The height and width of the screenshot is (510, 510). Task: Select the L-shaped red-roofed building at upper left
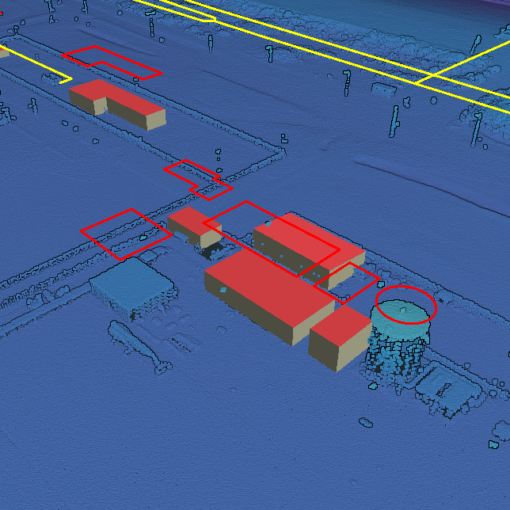(117, 104)
